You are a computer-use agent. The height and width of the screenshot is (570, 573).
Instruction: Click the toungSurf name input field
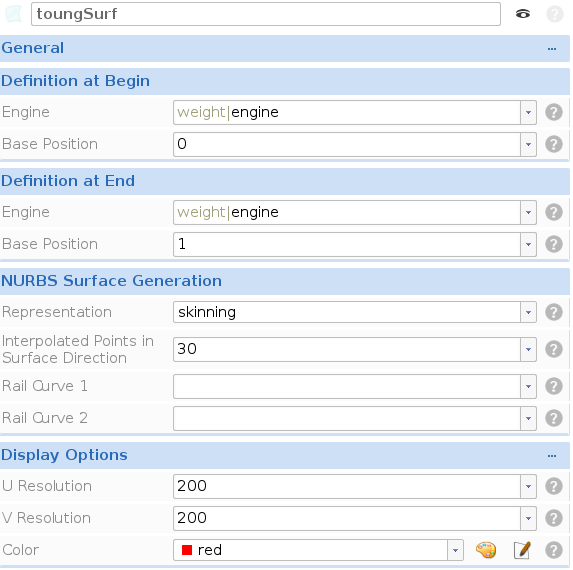[266, 14]
